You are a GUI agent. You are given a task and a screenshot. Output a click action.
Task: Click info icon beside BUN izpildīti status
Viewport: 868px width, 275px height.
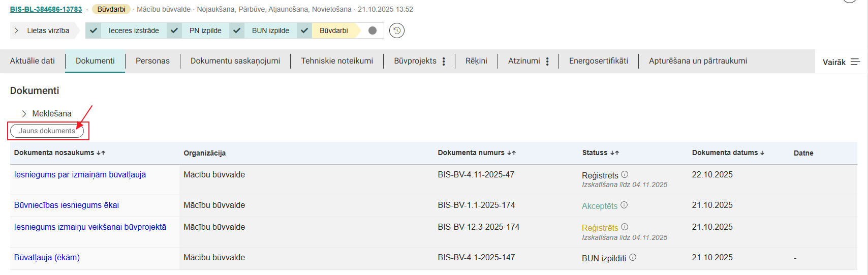(633, 258)
